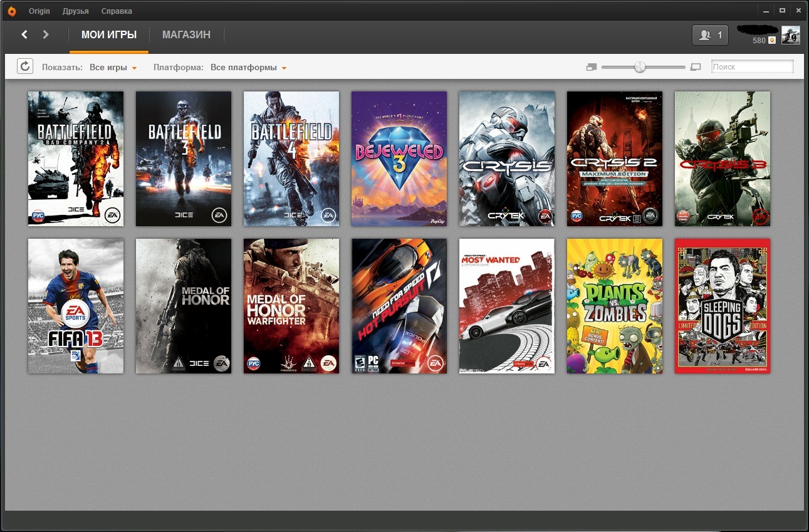
Task: Switch to the МОИ ИГРЫ tab
Action: point(109,35)
